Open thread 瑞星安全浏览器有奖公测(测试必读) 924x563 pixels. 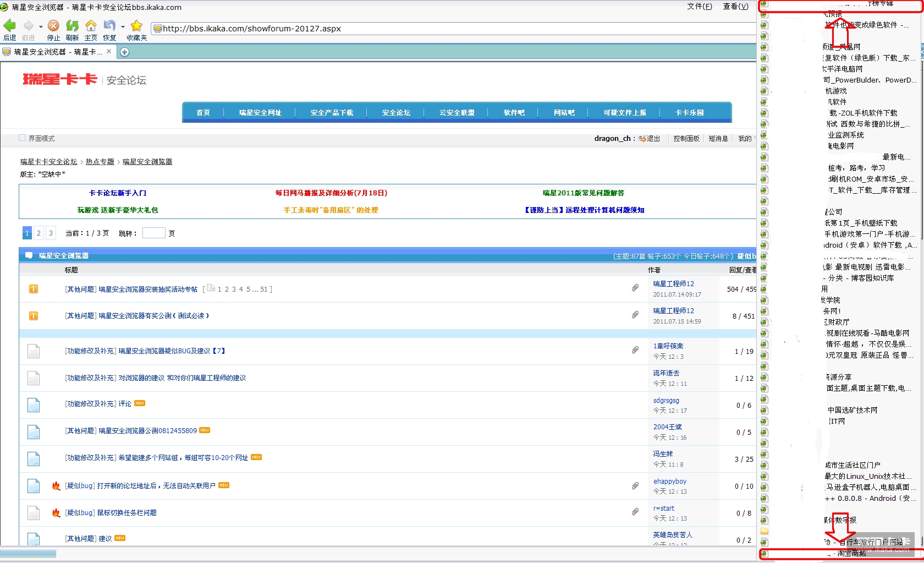153,316
